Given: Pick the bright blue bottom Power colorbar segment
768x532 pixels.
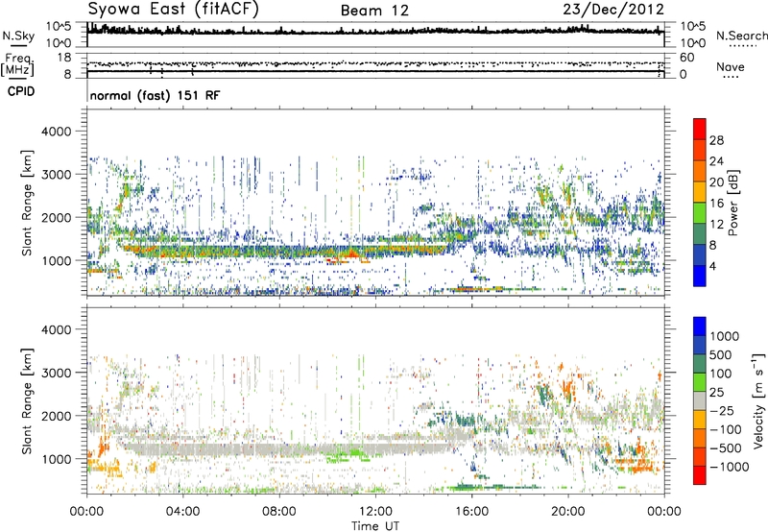Looking at the screenshot, I should (x=700, y=277).
